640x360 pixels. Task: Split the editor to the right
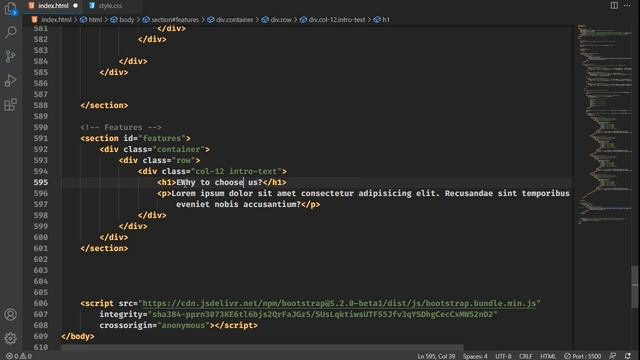point(614,5)
